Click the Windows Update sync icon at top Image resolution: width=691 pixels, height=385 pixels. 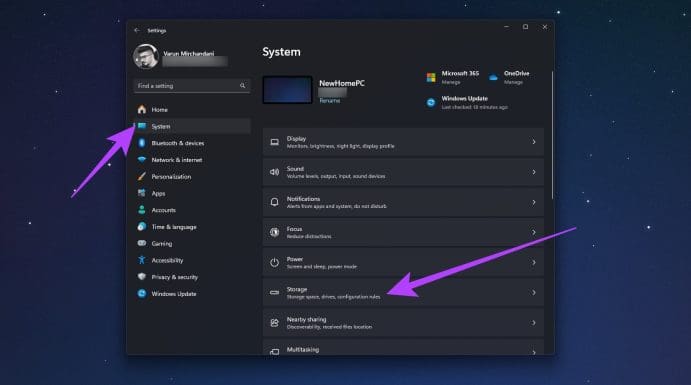(431, 103)
